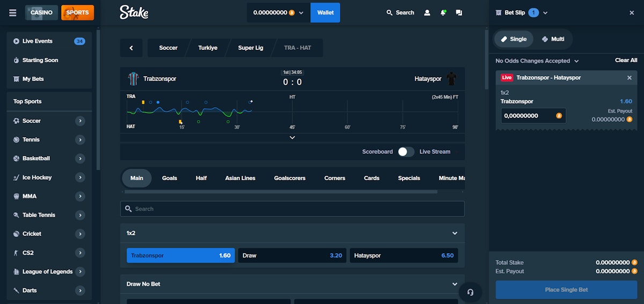Click Clear All in bet slip
This screenshot has width=644, height=304.
(x=626, y=61)
